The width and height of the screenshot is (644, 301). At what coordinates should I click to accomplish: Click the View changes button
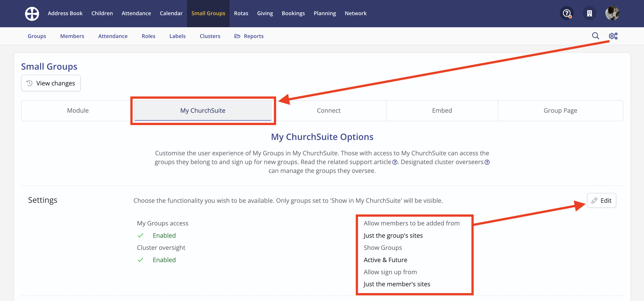51,83
